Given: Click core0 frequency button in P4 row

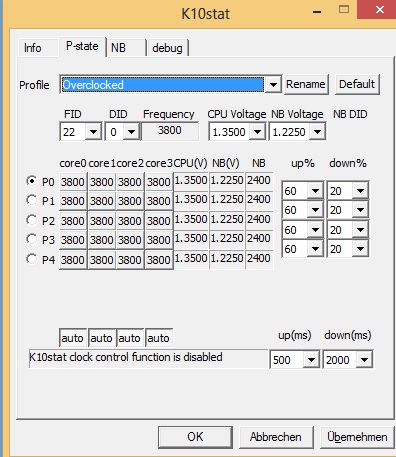Looking at the screenshot, I should 73,260.
